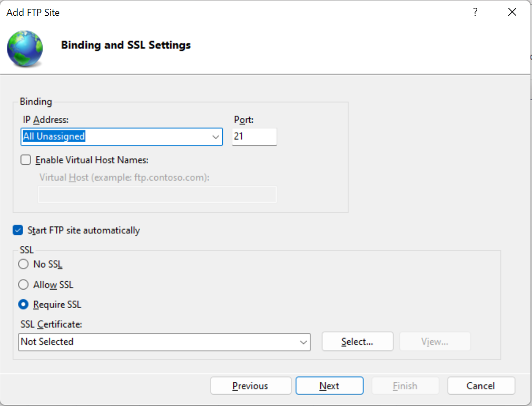
Task: Proceed with the Next button
Action: (329, 386)
